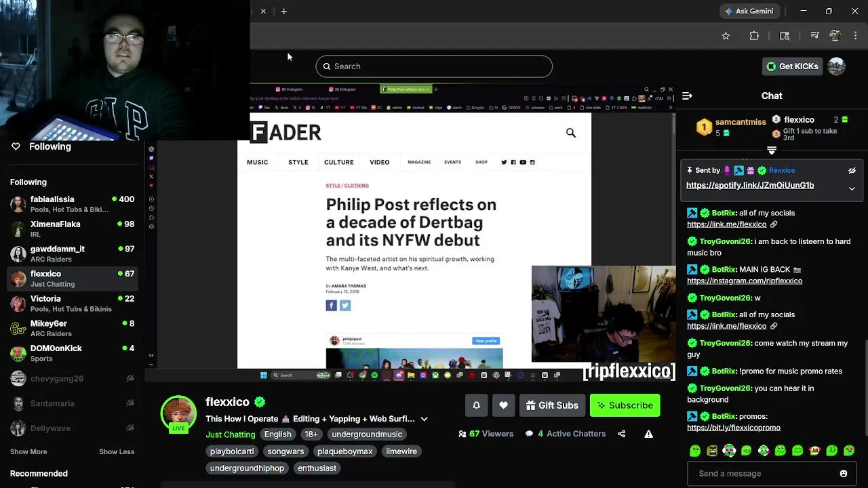This screenshot has height=488, width=868.
Task: Bookmark this page star icon
Action: coord(726,36)
